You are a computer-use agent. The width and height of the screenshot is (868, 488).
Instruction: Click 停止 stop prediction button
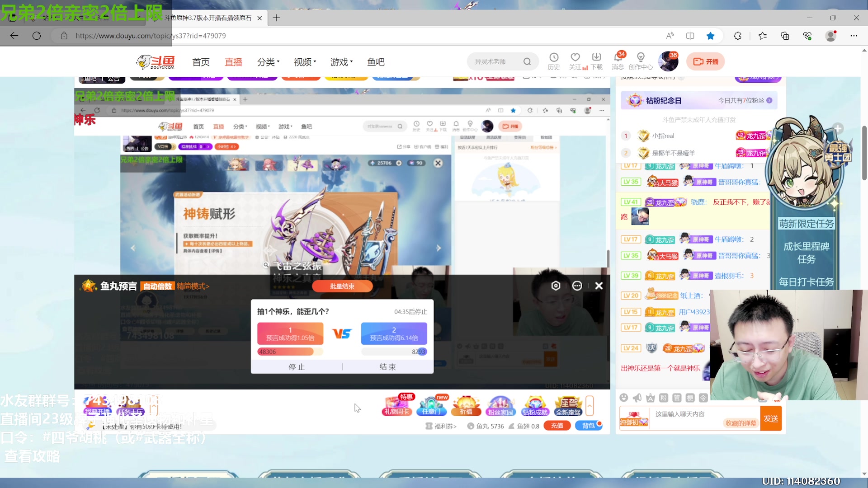point(297,367)
